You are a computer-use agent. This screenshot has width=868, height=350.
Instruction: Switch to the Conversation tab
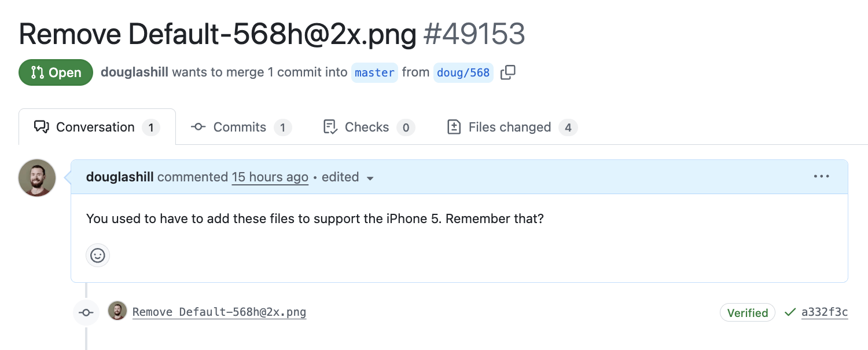(97, 127)
